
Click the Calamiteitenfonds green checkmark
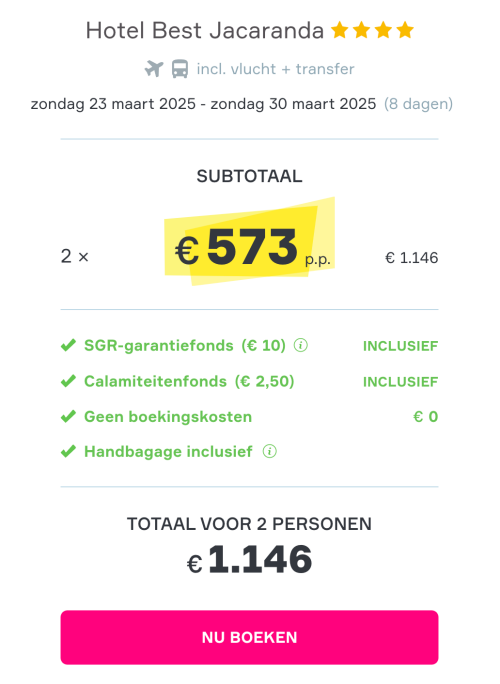click(68, 381)
